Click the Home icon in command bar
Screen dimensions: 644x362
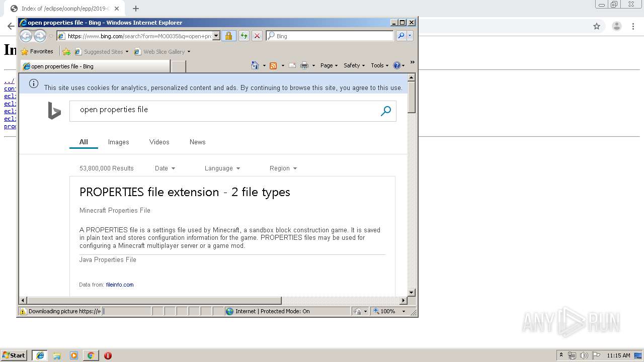coord(255,65)
